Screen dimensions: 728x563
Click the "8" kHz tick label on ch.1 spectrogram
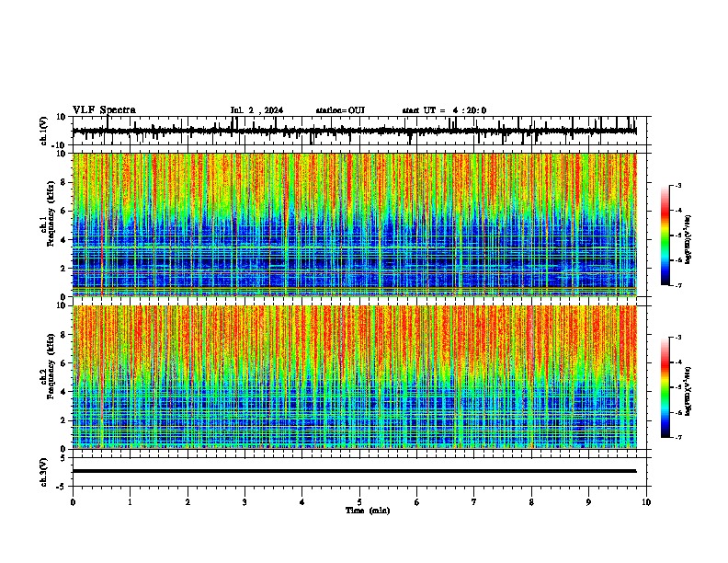63,182
